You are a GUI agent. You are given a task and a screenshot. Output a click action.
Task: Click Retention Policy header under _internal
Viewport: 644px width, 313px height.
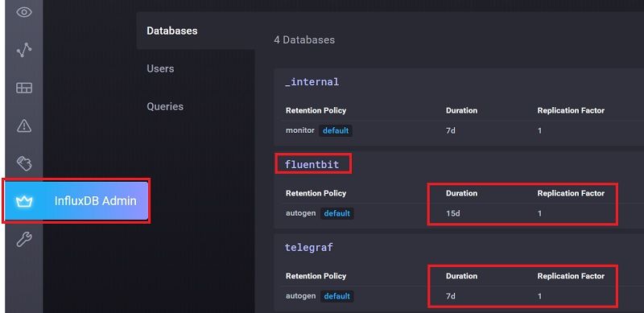[x=316, y=110]
